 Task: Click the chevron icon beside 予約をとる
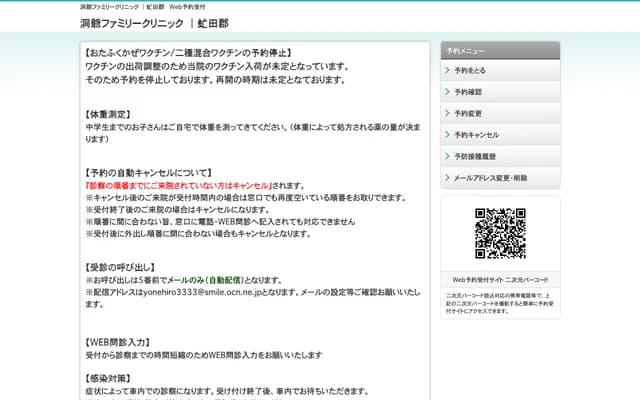tap(447, 71)
